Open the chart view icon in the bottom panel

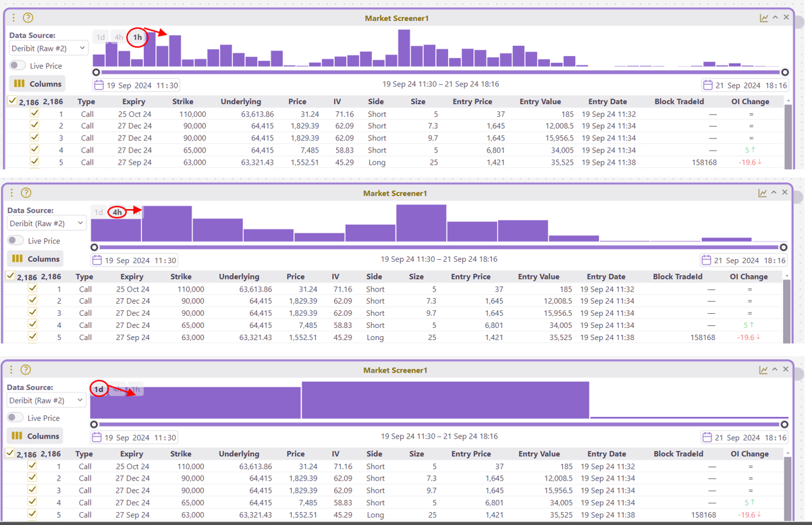(x=763, y=370)
